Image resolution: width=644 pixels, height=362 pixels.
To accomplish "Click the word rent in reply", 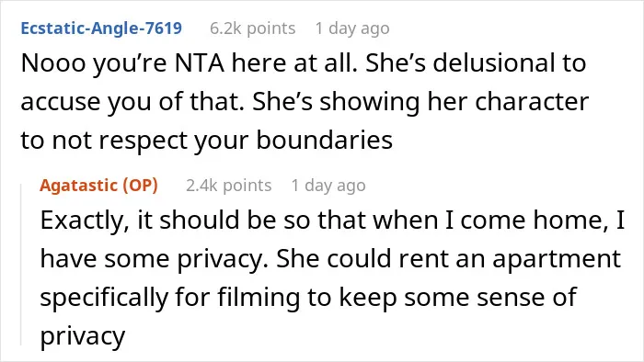I will tap(422, 259).
